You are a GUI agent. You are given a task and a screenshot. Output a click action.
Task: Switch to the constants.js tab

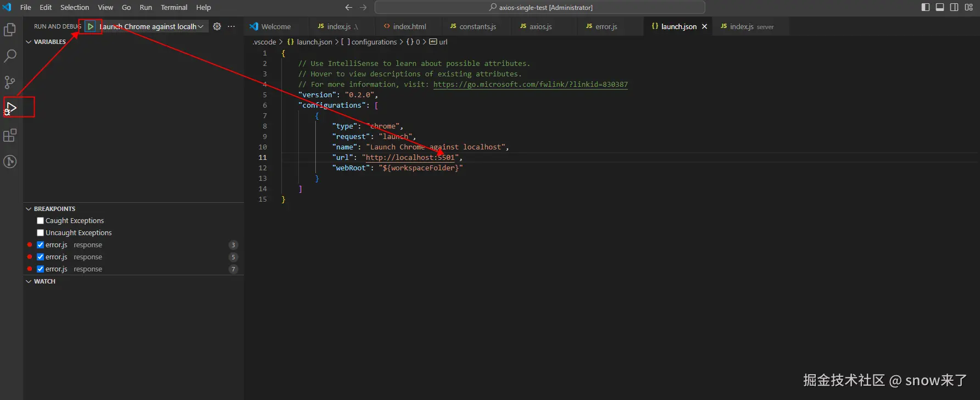(477, 26)
